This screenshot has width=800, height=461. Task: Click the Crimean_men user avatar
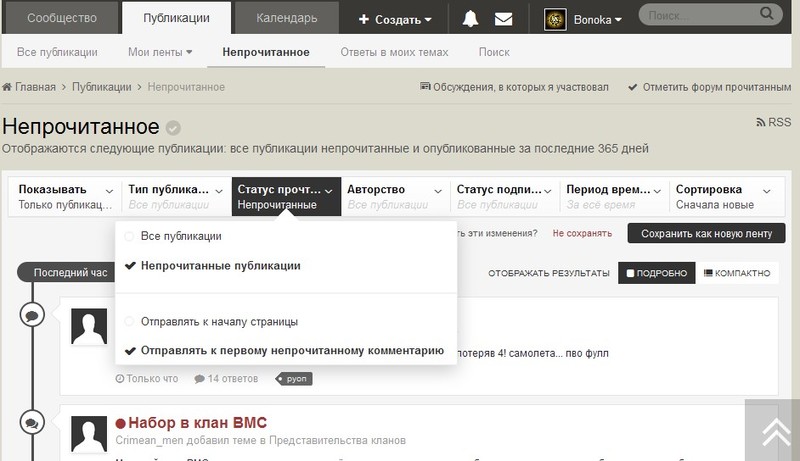coord(89,434)
